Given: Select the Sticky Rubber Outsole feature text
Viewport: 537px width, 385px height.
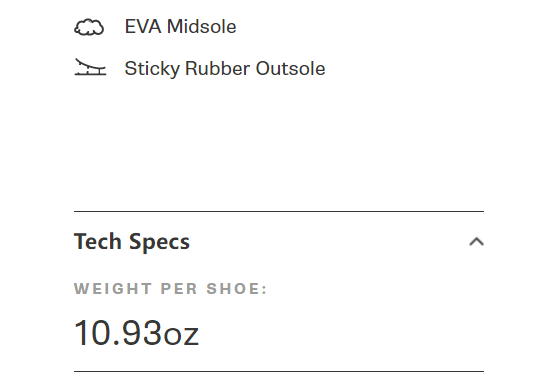Looking at the screenshot, I should pyautogui.click(x=225, y=69).
